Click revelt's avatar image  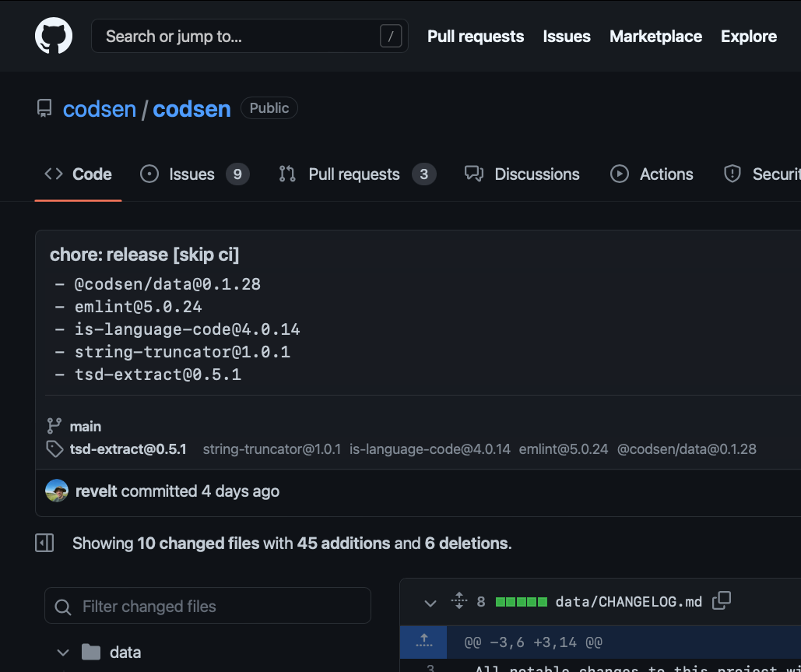click(57, 491)
